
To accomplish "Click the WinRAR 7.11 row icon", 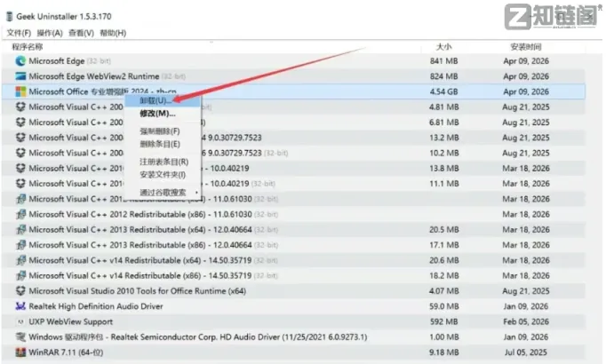I will click(20, 352).
